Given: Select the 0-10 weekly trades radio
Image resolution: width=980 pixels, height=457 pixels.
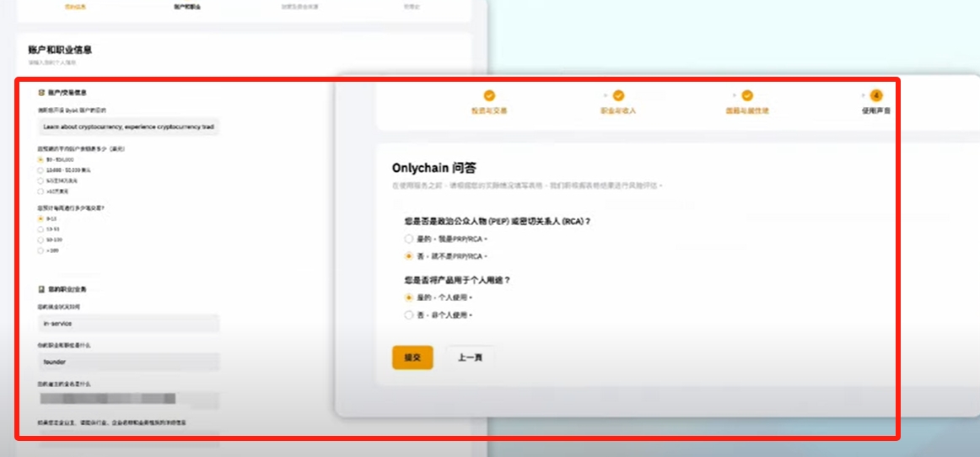Looking at the screenshot, I should point(40,219).
